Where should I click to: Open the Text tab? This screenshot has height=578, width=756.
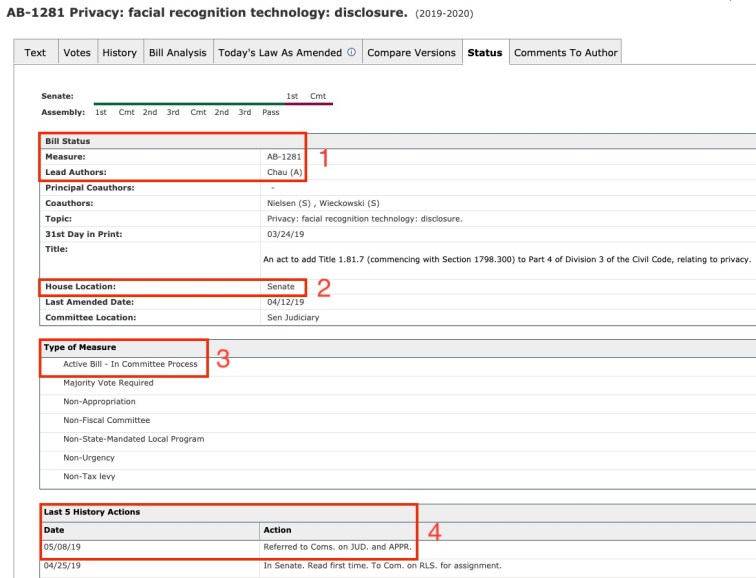[35, 53]
